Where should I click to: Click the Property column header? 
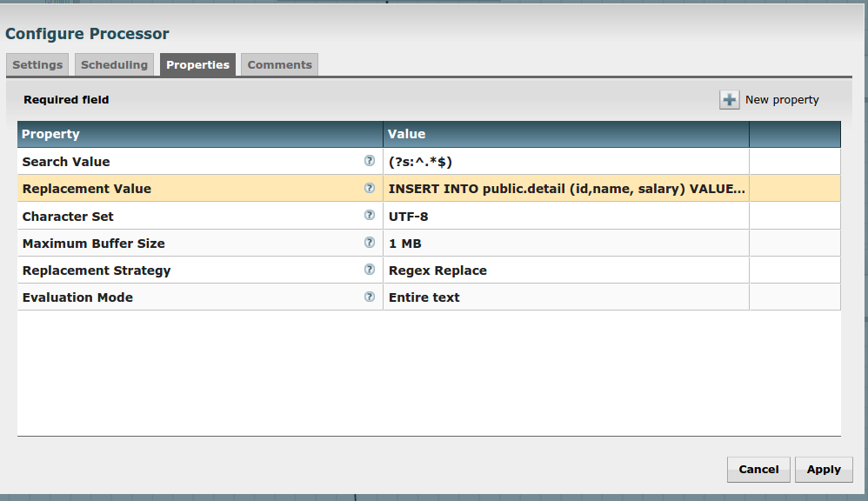click(200, 134)
